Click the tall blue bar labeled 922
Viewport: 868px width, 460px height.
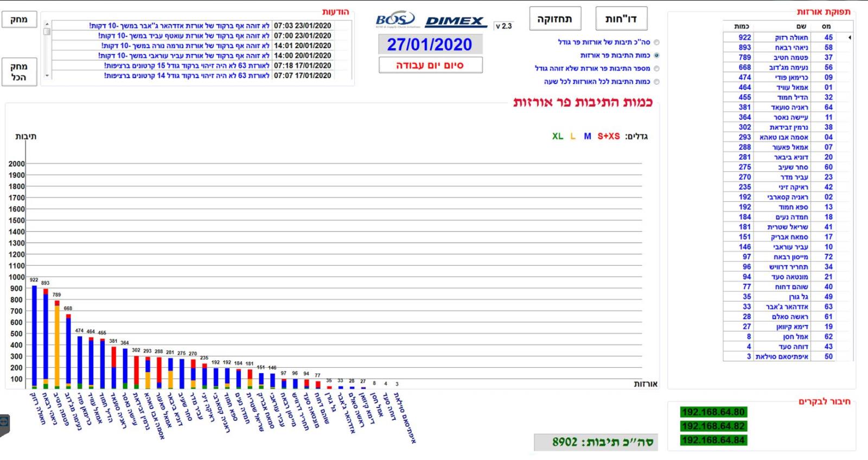pyautogui.click(x=34, y=336)
